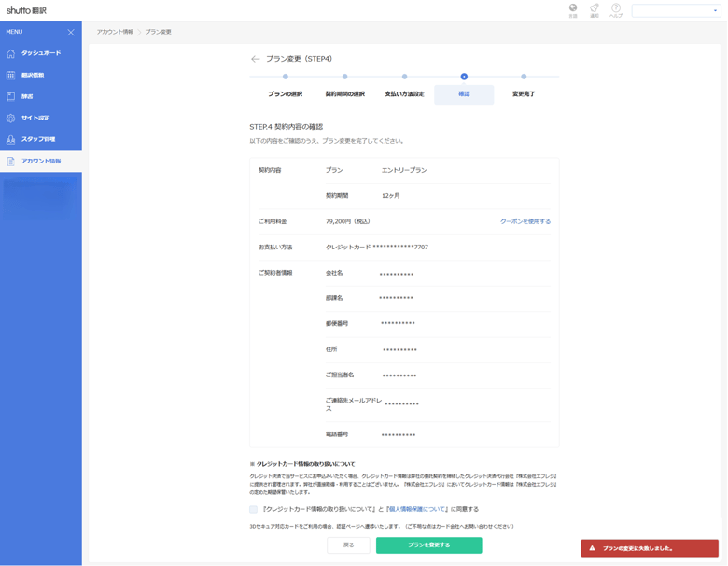Click the スタッフ管理 person icon
728x566 pixels.
10,139
